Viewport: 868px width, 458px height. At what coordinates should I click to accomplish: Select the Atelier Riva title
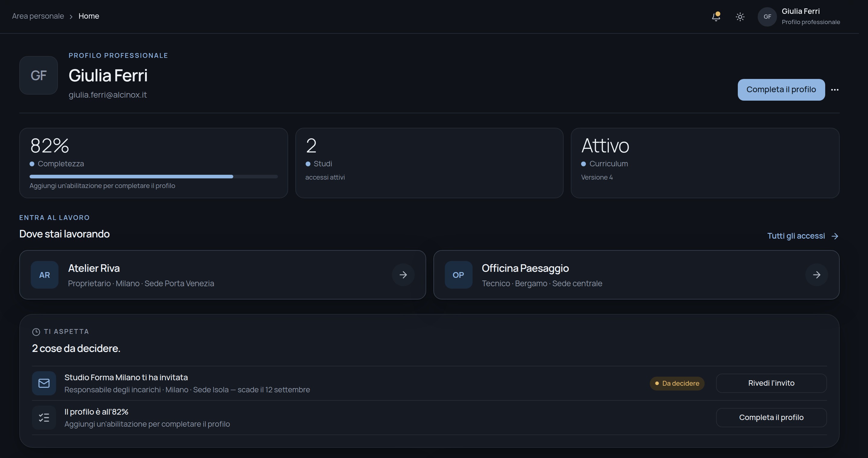[94, 268]
